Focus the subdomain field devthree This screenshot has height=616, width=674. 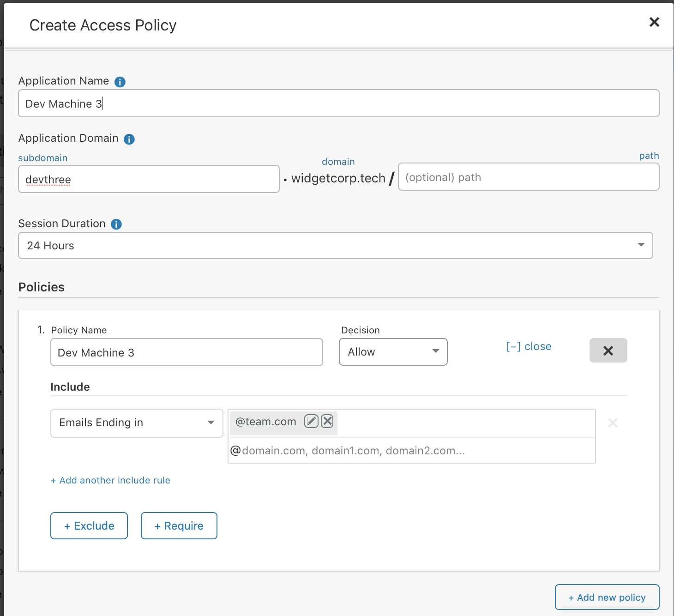pos(149,179)
